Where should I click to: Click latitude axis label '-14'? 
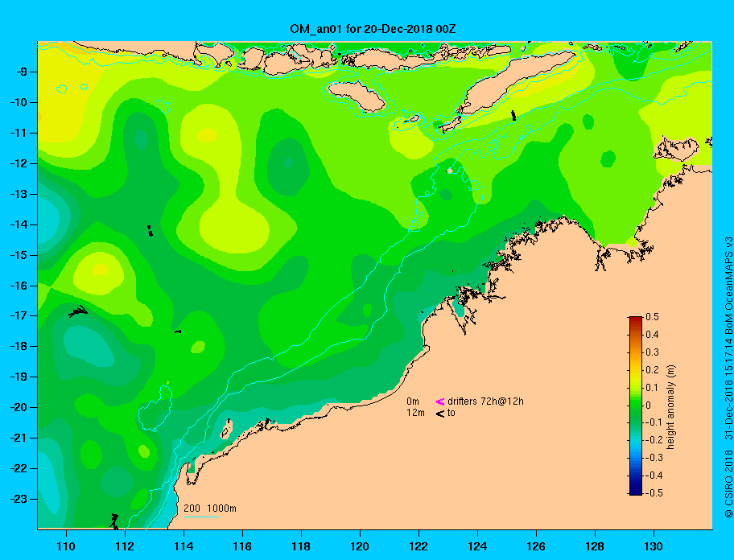[19, 224]
